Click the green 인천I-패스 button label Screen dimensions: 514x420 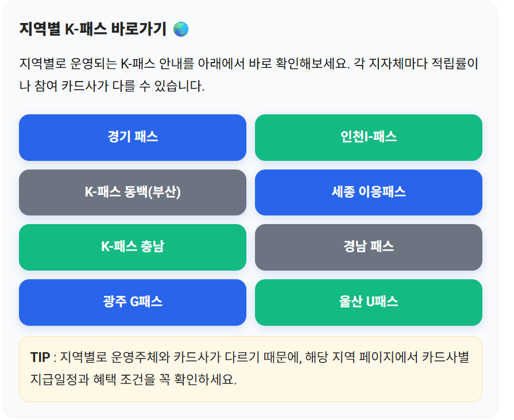[x=369, y=138]
